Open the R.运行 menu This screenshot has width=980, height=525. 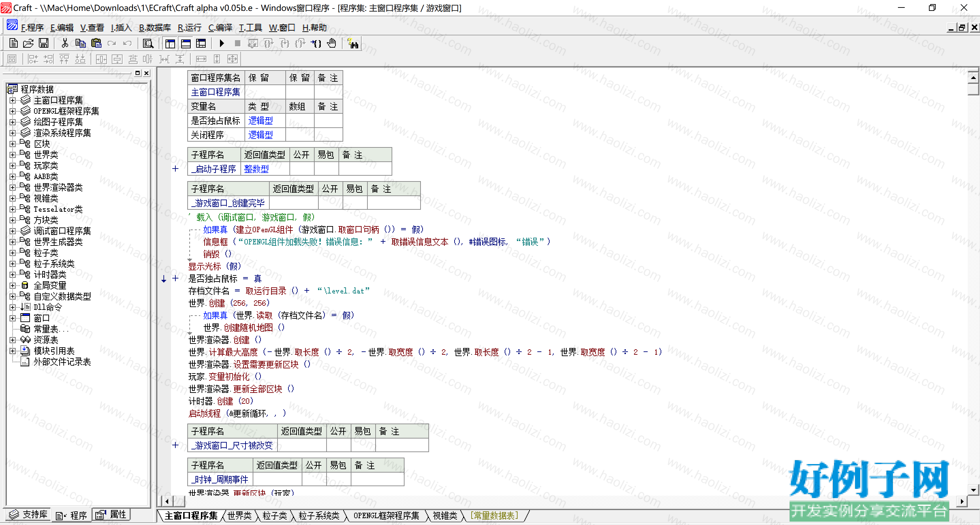(x=189, y=28)
